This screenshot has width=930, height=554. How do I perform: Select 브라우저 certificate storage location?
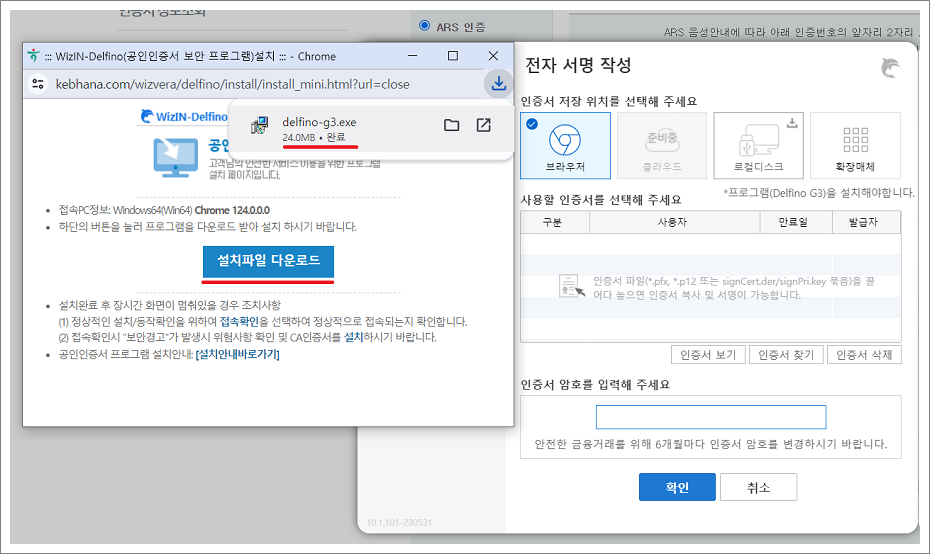[565, 145]
